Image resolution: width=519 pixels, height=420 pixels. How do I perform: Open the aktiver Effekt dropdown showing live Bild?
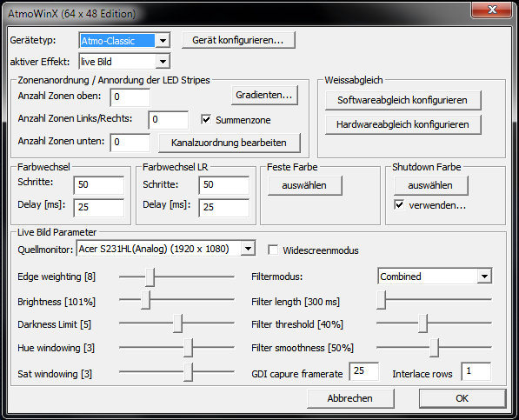coord(125,62)
